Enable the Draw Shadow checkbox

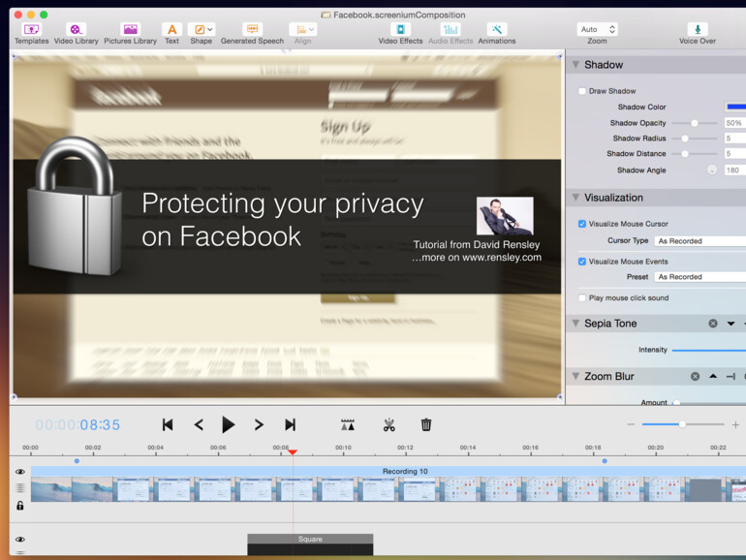point(582,91)
